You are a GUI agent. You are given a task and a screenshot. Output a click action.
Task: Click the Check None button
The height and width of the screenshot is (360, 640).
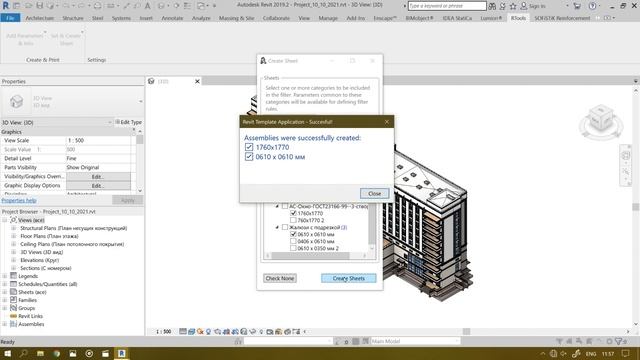(280, 278)
